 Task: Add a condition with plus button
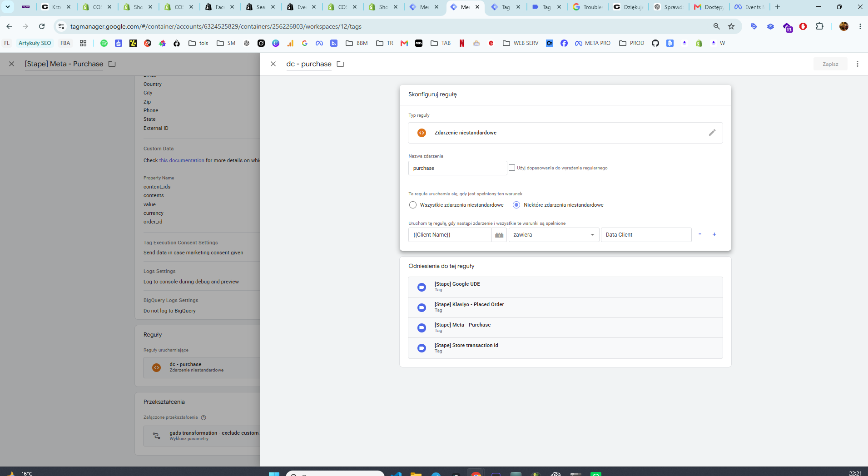pyautogui.click(x=714, y=234)
